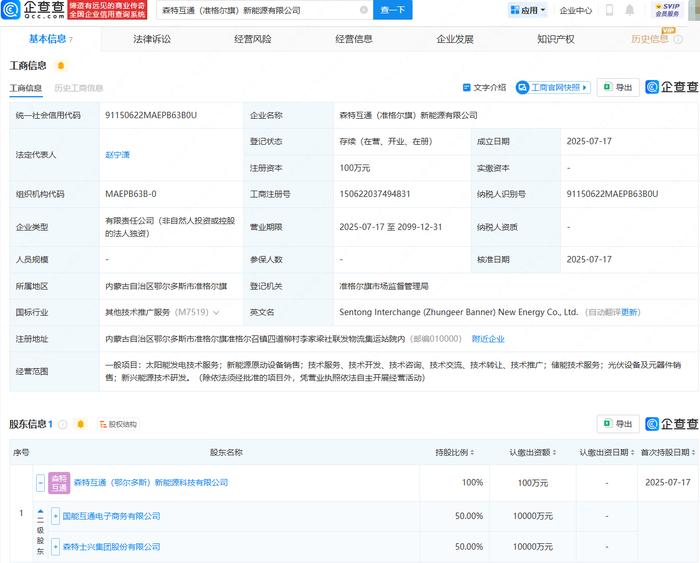The image size is (700, 563).
Task: Open 附近企业 nearby companies link
Action: pyautogui.click(x=488, y=339)
